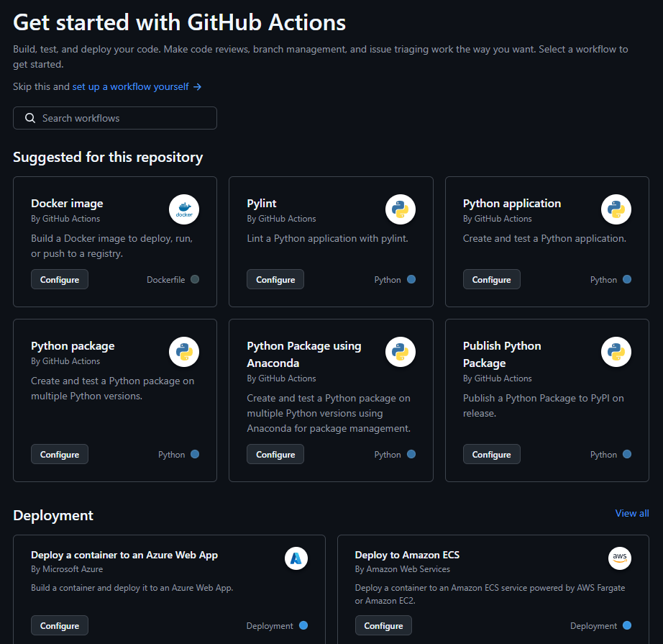Click 'Get started with GitHub Actions' heading
Image resolution: width=663 pixels, height=644 pixels.
tap(179, 22)
